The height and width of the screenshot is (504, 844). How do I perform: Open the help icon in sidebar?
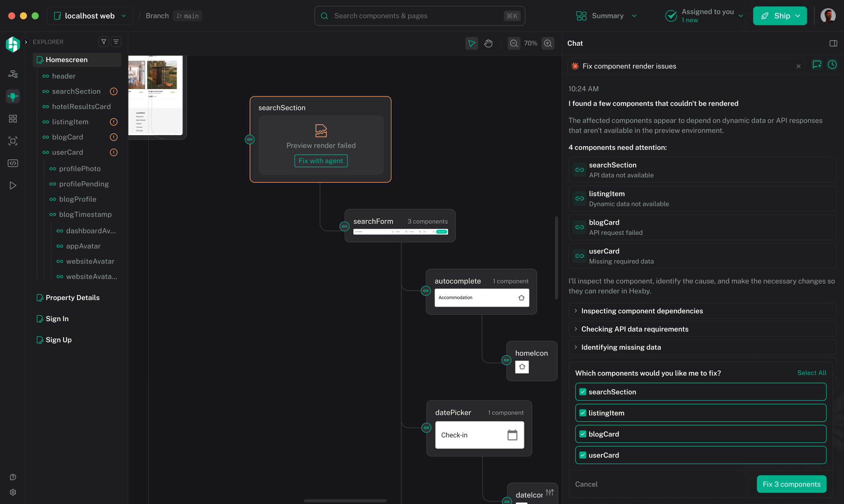tap(13, 477)
